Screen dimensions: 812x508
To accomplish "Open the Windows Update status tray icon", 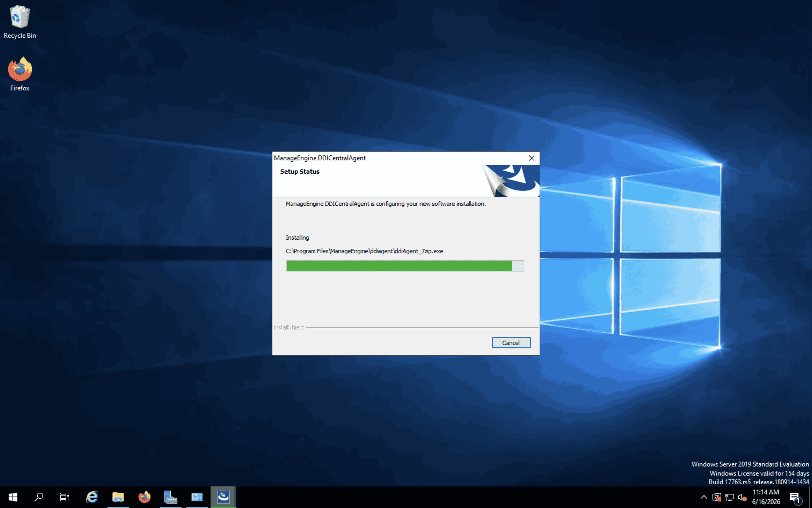I will [716, 497].
